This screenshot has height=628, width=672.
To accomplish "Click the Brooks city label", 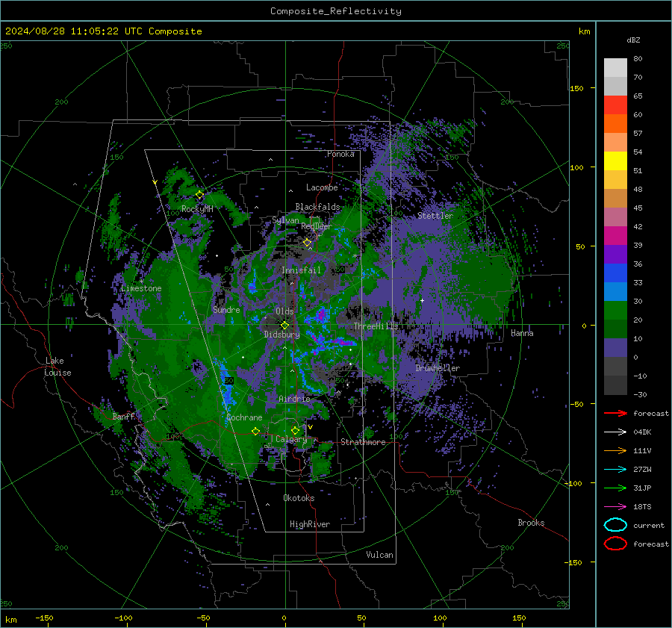I will coord(531,523).
